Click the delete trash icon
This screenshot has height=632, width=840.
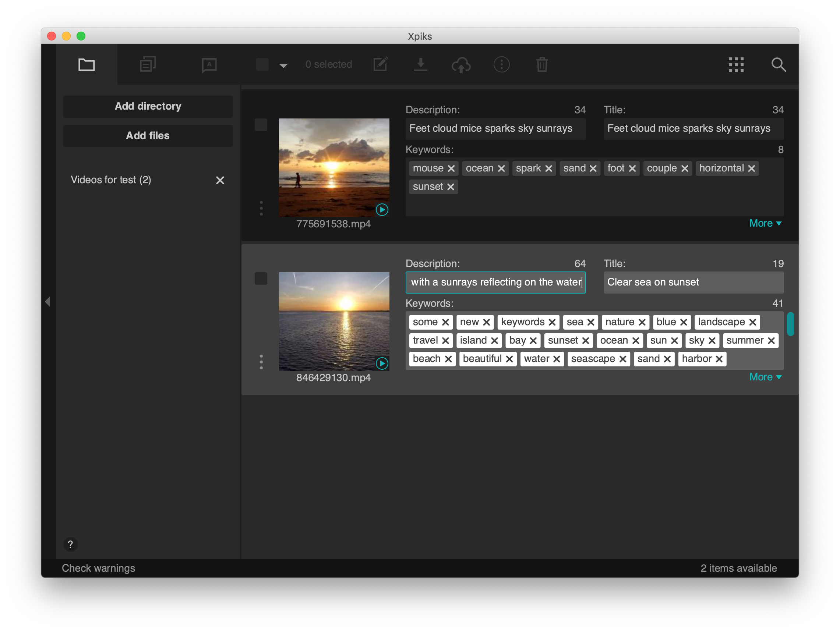[542, 64]
